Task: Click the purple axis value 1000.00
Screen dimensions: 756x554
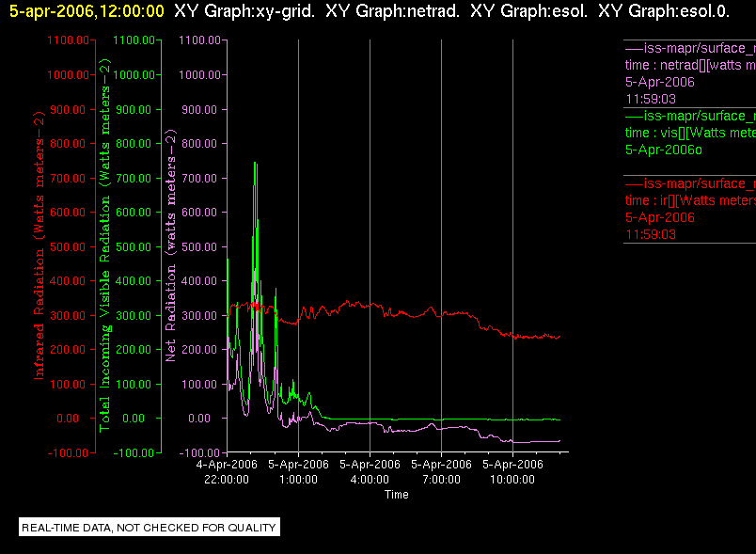Action: click(199, 74)
